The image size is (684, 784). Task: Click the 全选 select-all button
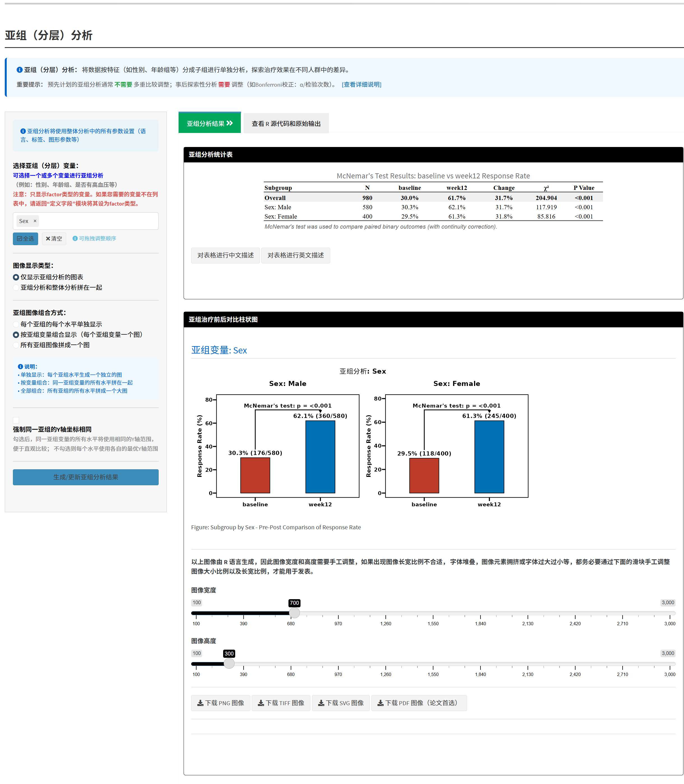(26, 239)
